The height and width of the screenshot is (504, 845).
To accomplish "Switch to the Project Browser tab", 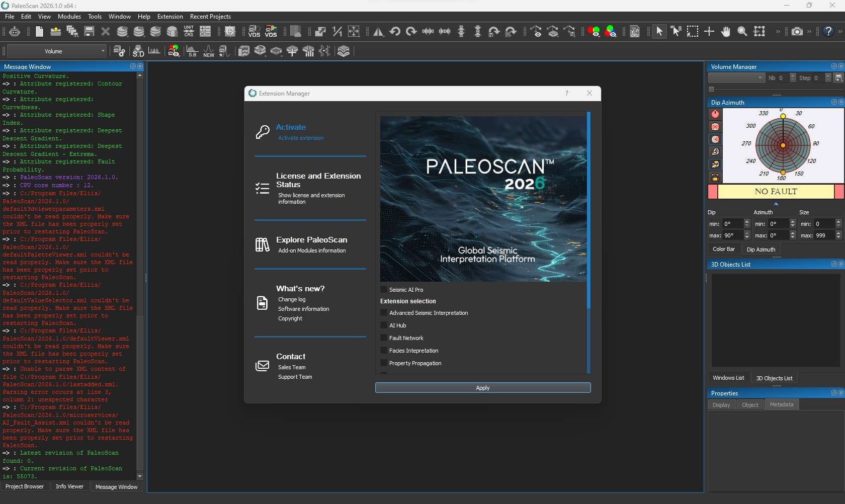I will tap(25, 486).
